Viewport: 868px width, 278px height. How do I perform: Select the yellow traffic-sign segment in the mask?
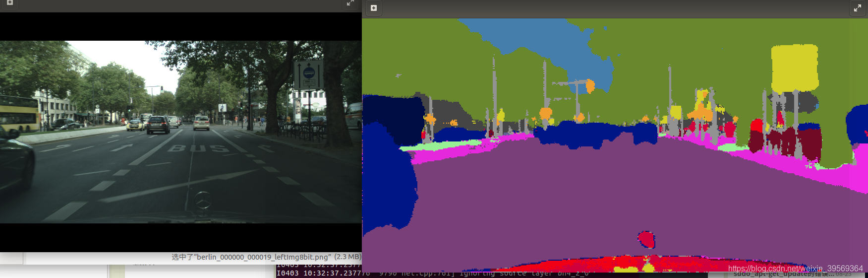tap(795, 67)
